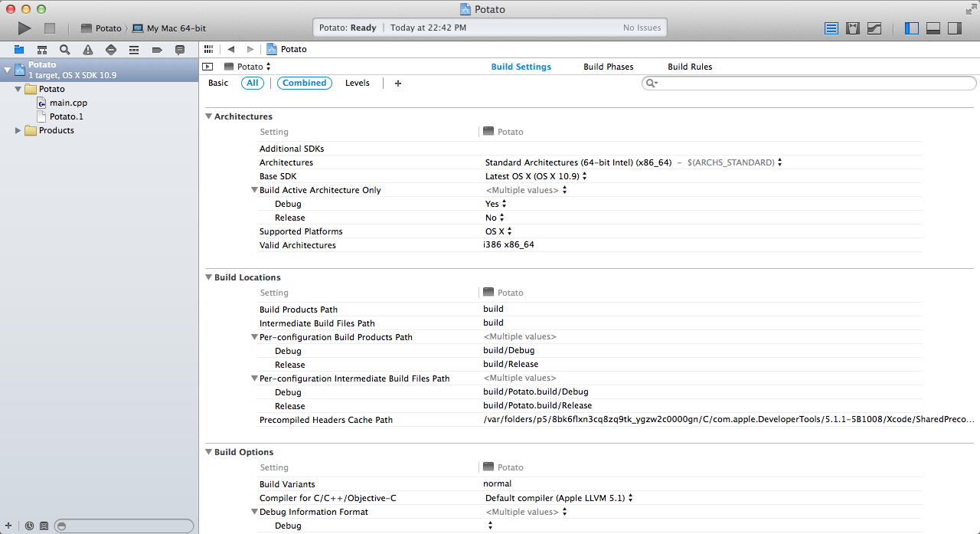Collapse Per-configuration Build Products Path
The height and width of the screenshot is (534, 980).
(254, 337)
